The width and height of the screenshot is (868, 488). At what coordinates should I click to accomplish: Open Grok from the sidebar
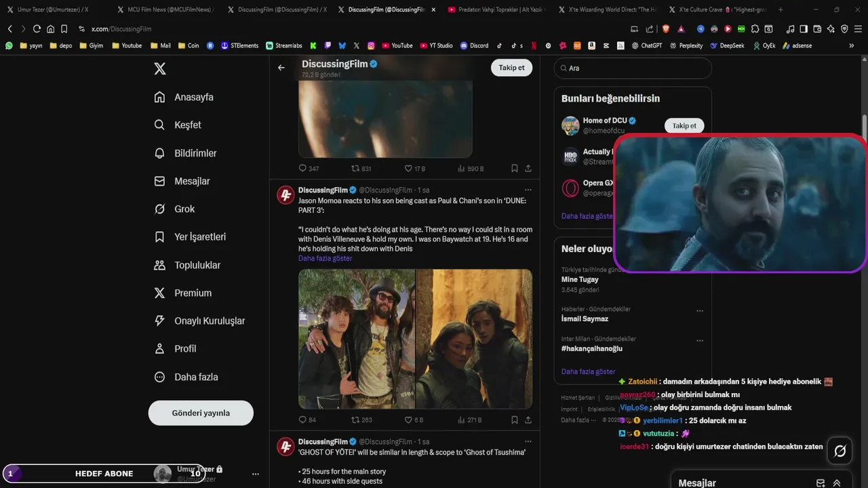click(x=174, y=209)
